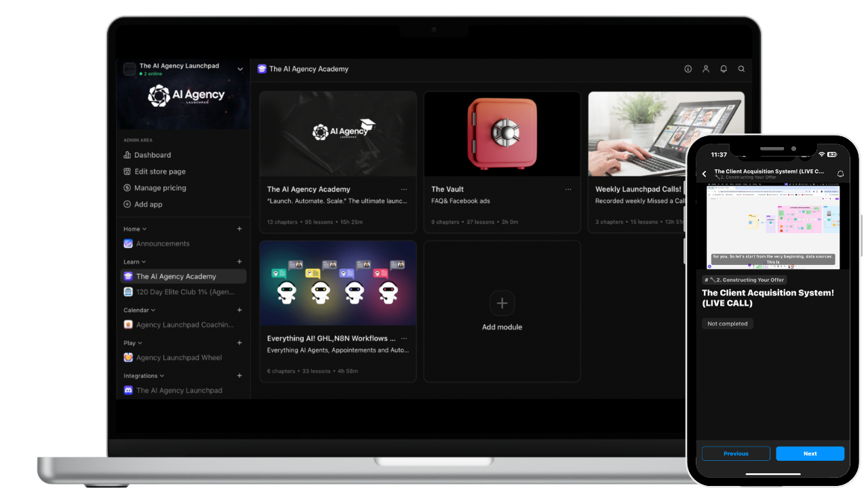
Task: Open options for Everything AI module
Action: tap(404, 338)
